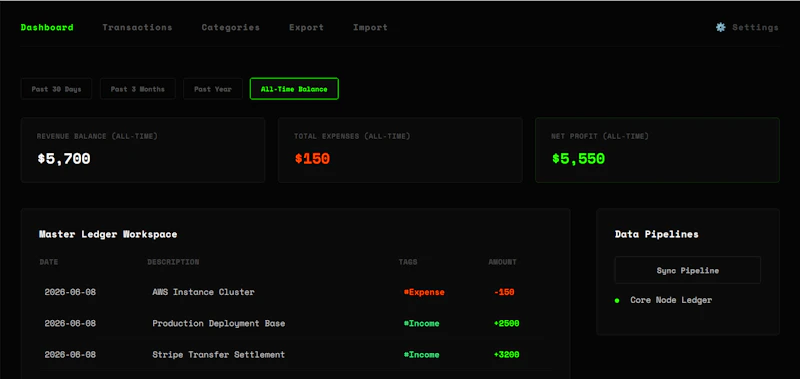800x379 pixels.
Task: Click the NET PROFIT (ALL-TIME) label
Action: tap(600, 136)
